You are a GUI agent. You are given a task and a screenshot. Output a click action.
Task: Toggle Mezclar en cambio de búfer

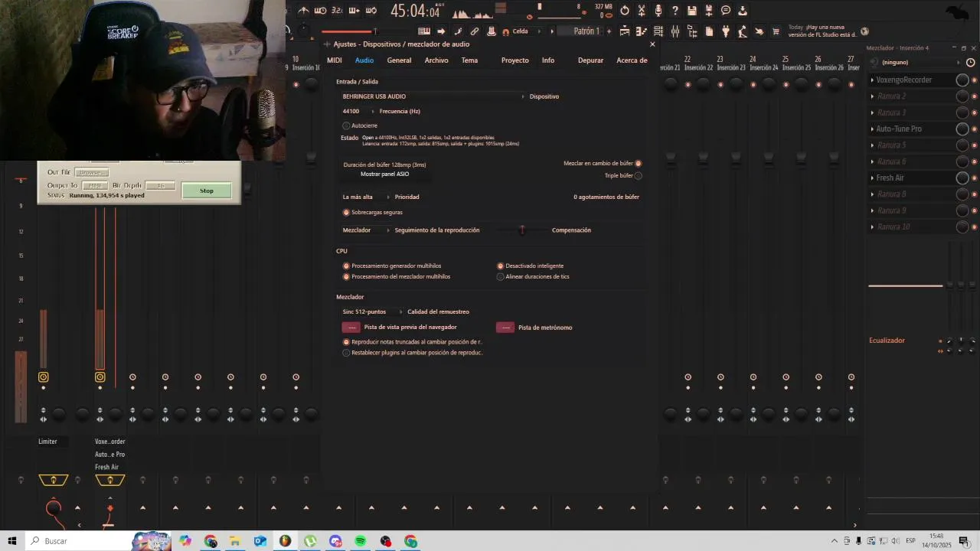638,163
